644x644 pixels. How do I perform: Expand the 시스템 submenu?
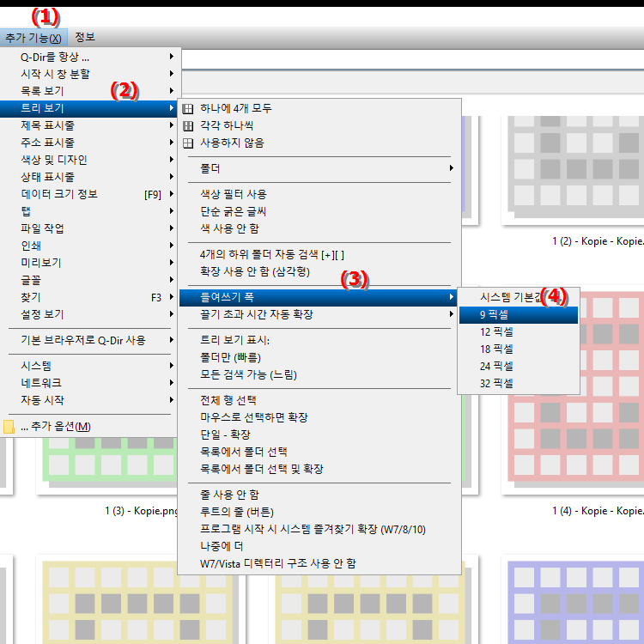tap(88, 367)
